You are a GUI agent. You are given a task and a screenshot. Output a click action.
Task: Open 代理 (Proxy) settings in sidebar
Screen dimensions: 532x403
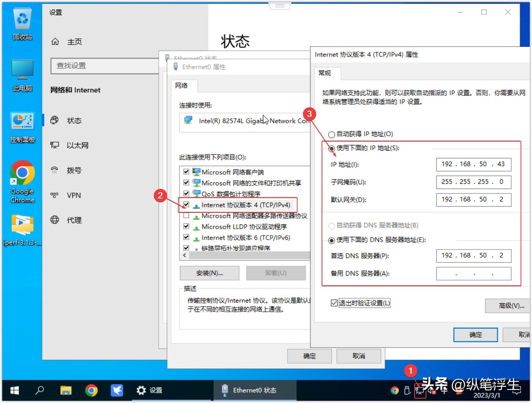point(74,220)
